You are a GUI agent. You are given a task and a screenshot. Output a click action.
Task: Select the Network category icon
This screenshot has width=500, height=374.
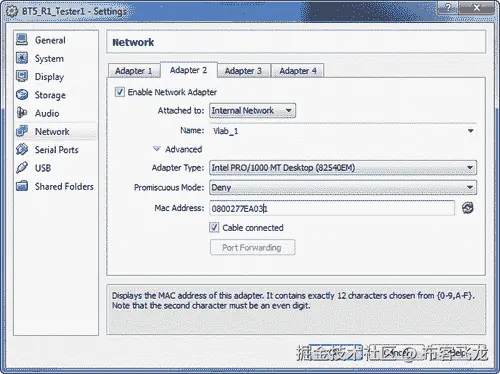point(22,131)
